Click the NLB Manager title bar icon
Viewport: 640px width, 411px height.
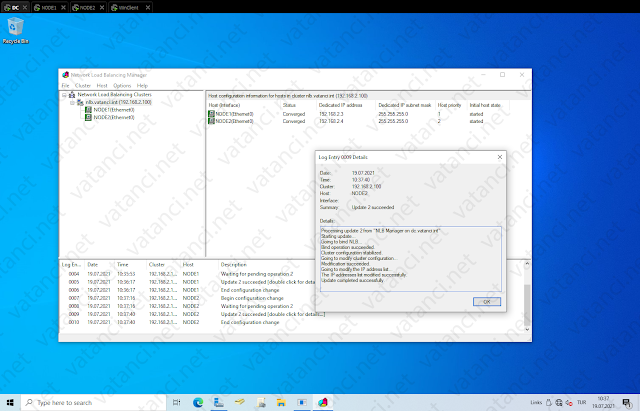click(x=65, y=75)
